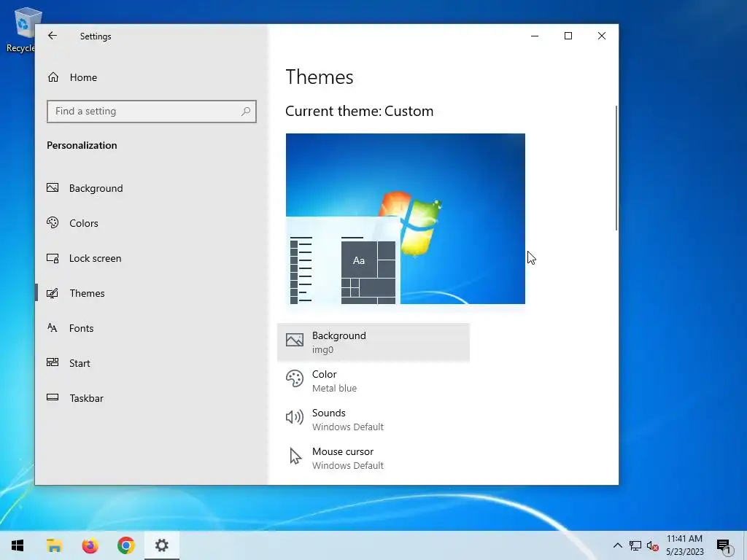Open the Taskbar settings page

pos(152,398)
